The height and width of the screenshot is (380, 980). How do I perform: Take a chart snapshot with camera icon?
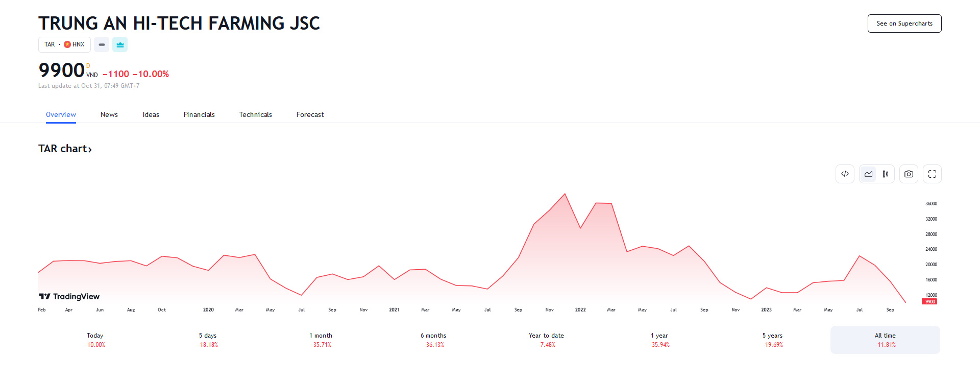point(909,174)
